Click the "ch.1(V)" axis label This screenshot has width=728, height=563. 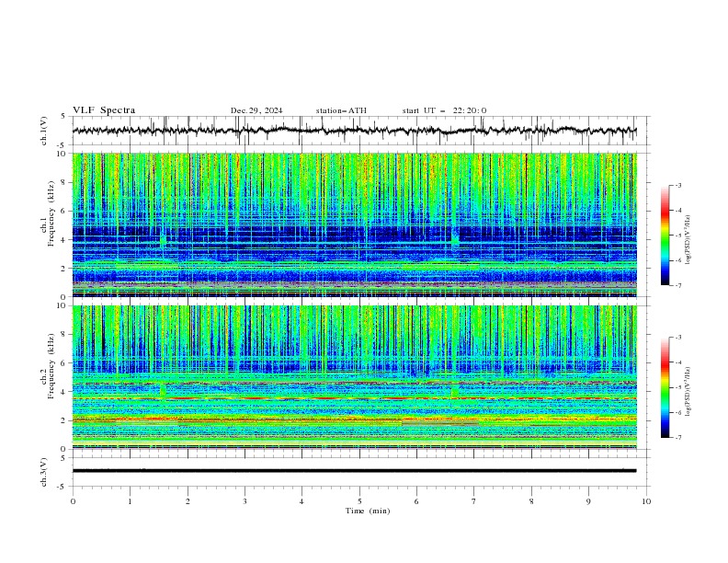pyautogui.click(x=44, y=131)
